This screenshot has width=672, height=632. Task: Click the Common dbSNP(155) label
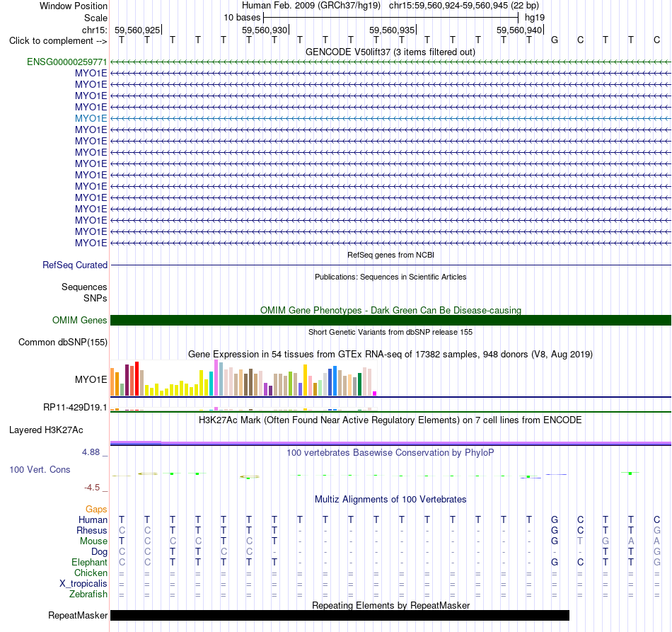tap(62, 342)
